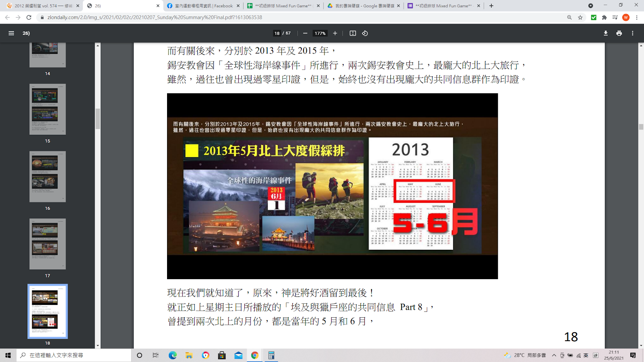Screen dimensions: 644x362
Task: Click the document vertical scrollbar thumb
Action: [641, 127]
